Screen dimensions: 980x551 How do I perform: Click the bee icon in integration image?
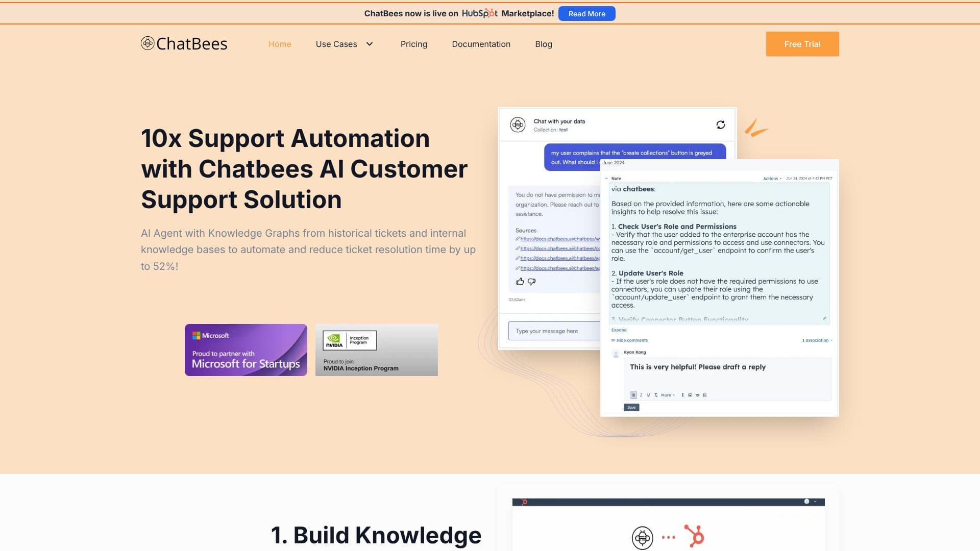[642, 538]
